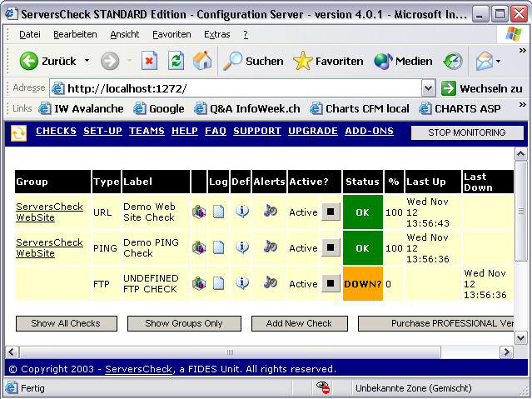Open ServersCheck WebSite group in URL row
This screenshot has width=532, height=399.
pos(49,212)
